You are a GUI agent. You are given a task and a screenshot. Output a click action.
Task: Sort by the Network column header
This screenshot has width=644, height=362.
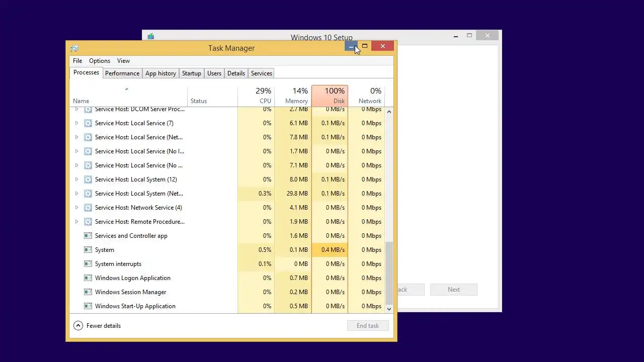click(x=366, y=96)
